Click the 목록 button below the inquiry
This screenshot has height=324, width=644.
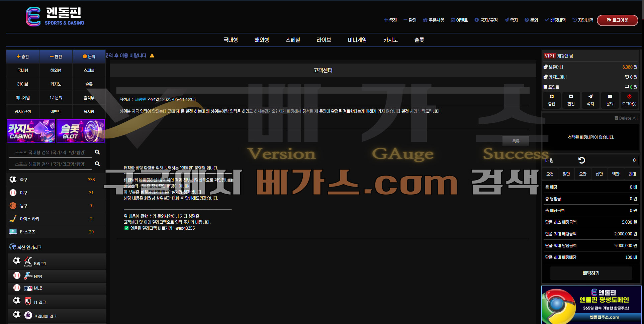pos(516,141)
